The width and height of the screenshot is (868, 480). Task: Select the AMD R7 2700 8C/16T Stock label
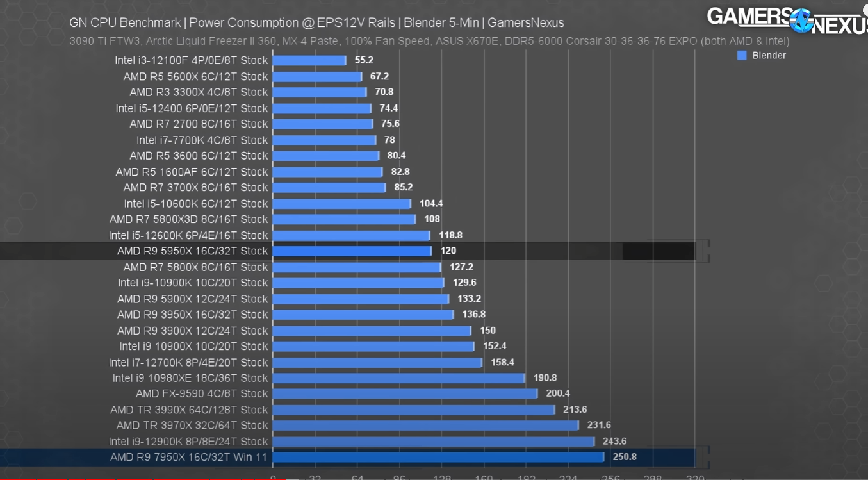pos(199,124)
